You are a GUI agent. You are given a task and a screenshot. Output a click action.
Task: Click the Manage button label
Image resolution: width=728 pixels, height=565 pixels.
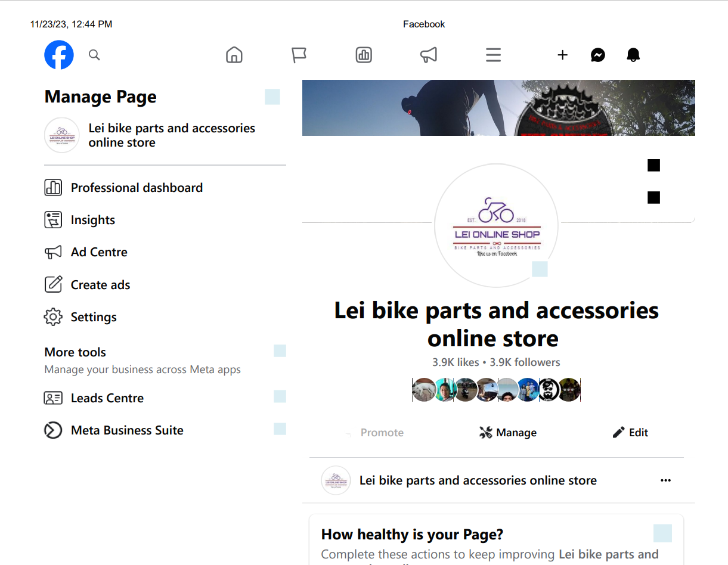(x=516, y=433)
